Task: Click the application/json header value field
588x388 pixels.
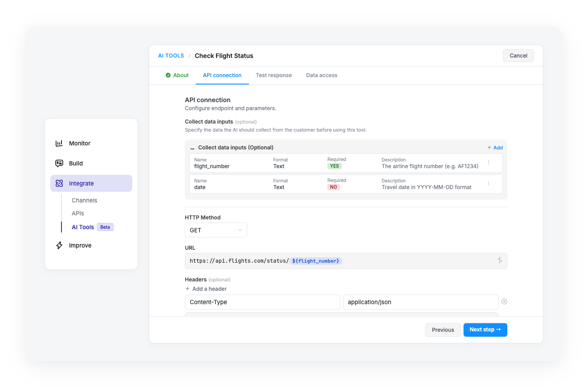Action: [420, 302]
